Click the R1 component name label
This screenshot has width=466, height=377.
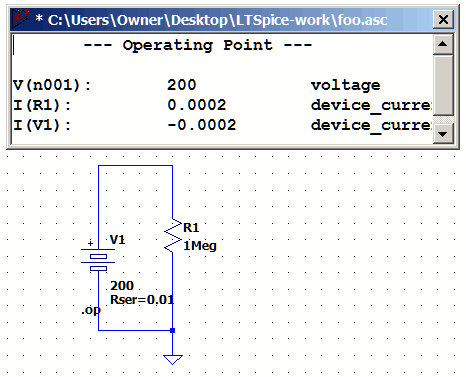tap(191, 228)
